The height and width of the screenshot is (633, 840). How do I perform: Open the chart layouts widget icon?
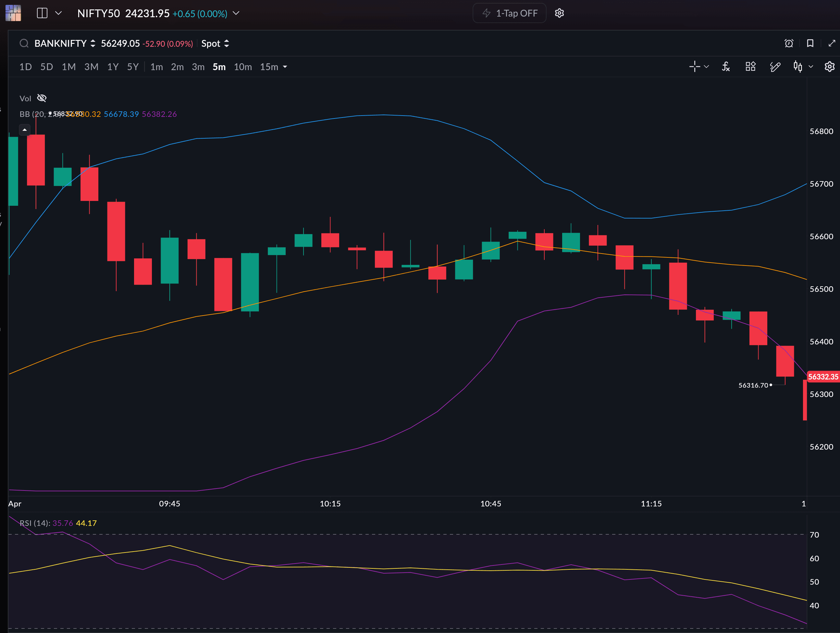coord(750,67)
